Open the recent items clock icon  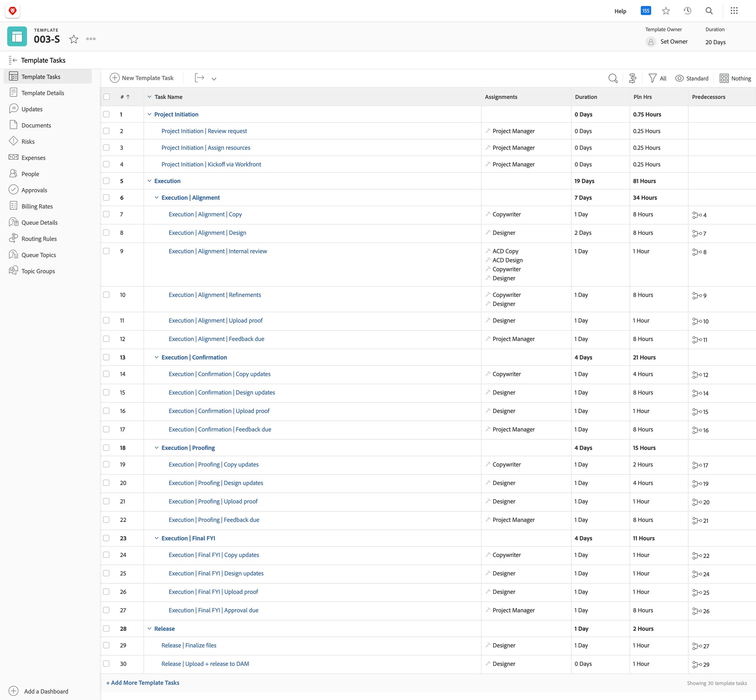[x=687, y=11]
